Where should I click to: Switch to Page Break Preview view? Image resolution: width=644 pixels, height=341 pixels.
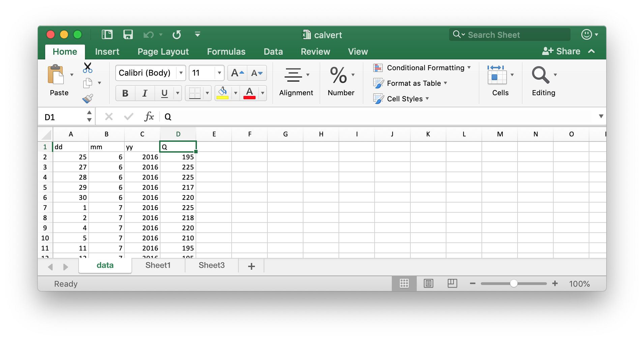click(452, 284)
